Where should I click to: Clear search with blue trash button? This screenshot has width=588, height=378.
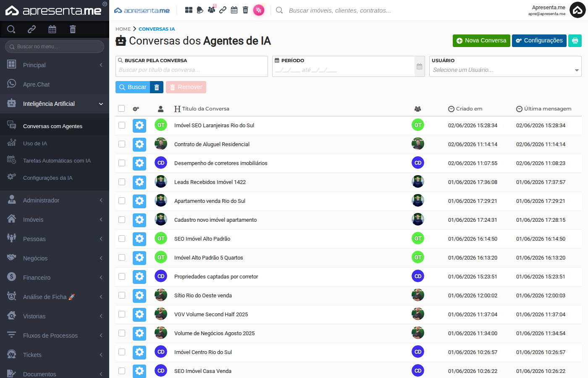click(157, 87)
